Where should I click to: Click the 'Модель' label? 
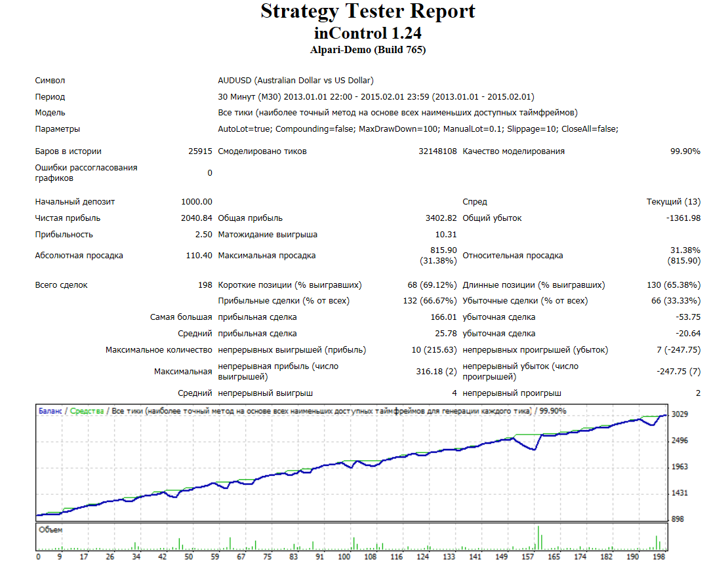50,113
